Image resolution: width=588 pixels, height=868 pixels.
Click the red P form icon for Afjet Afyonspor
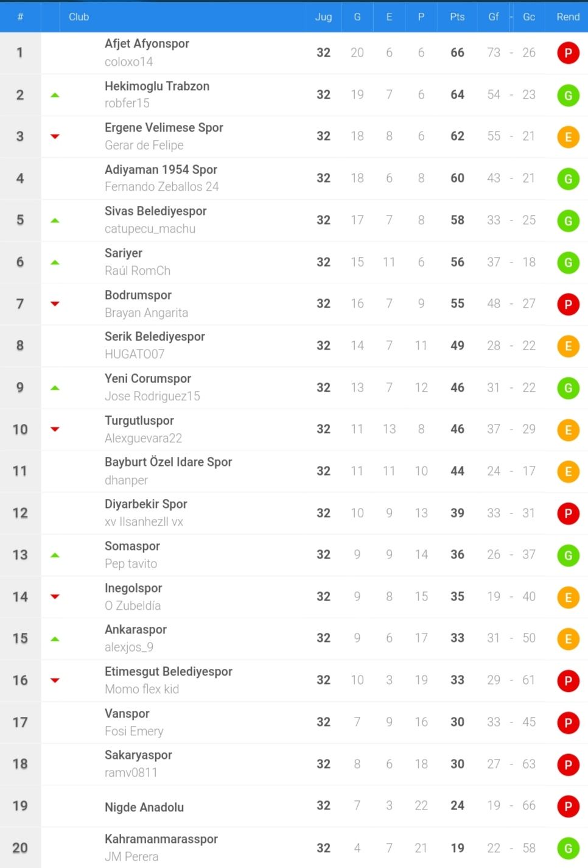click(x=568, y=53)
